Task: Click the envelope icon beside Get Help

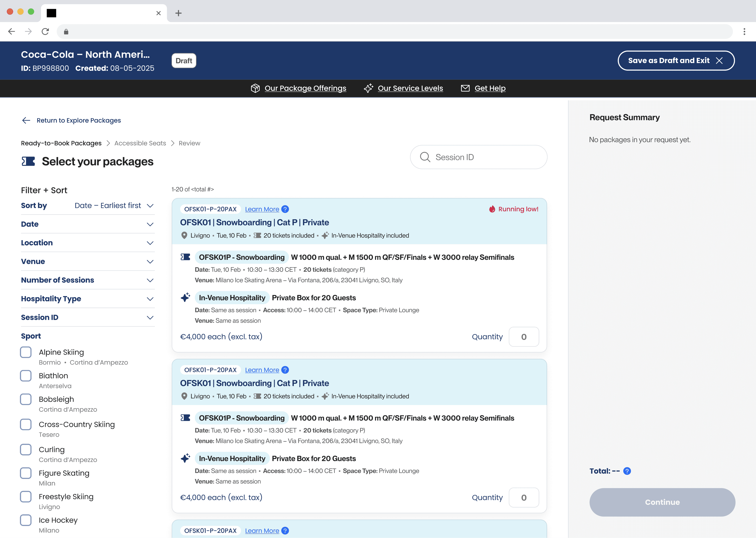Action: (465, 88)
